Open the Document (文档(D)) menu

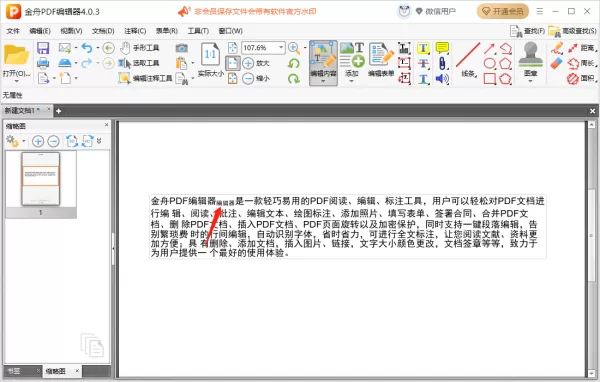(103, 31)
